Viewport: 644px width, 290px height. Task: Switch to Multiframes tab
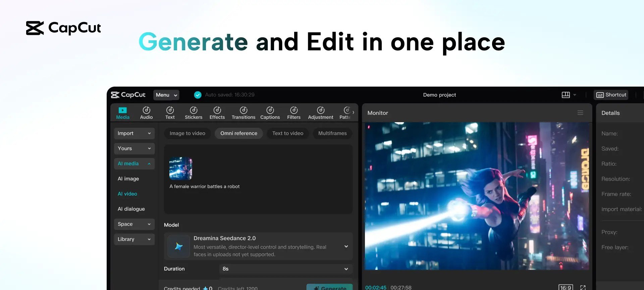click(332, 133)
